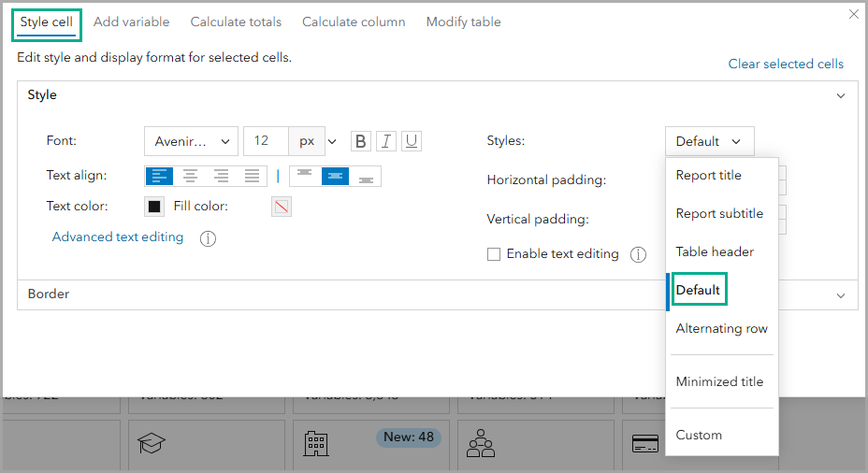
Task: Toggle underline text formatting
Action: click(x=412, y=141)
